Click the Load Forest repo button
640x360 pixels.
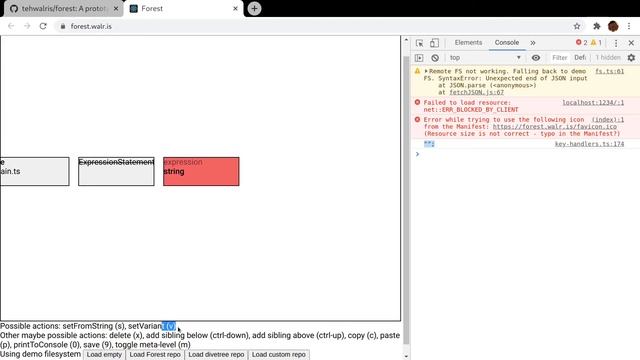pos(155,354)
